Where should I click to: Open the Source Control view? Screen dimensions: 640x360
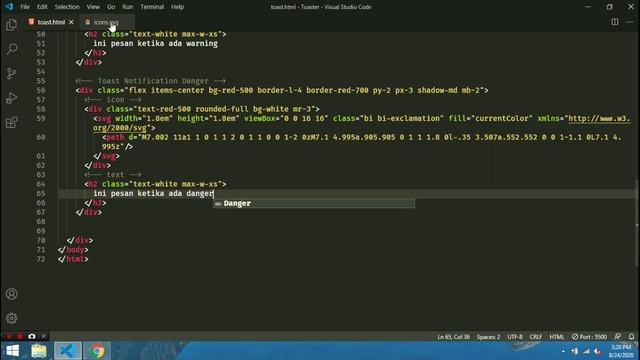tap(11, 73)
